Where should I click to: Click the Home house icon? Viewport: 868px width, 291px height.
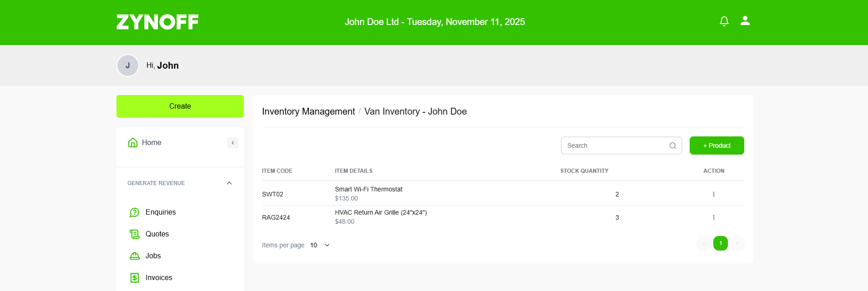[x=133, y=143]
